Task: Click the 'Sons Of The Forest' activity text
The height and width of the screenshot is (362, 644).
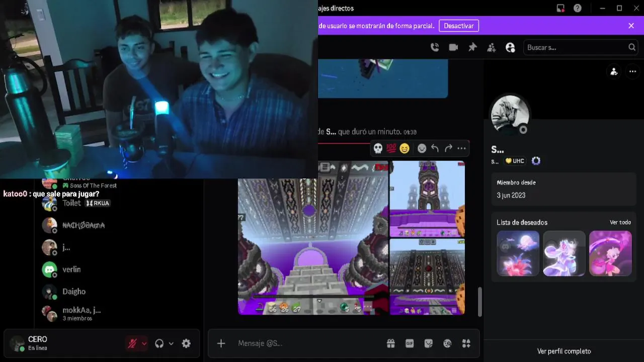Action: point(93,186)
